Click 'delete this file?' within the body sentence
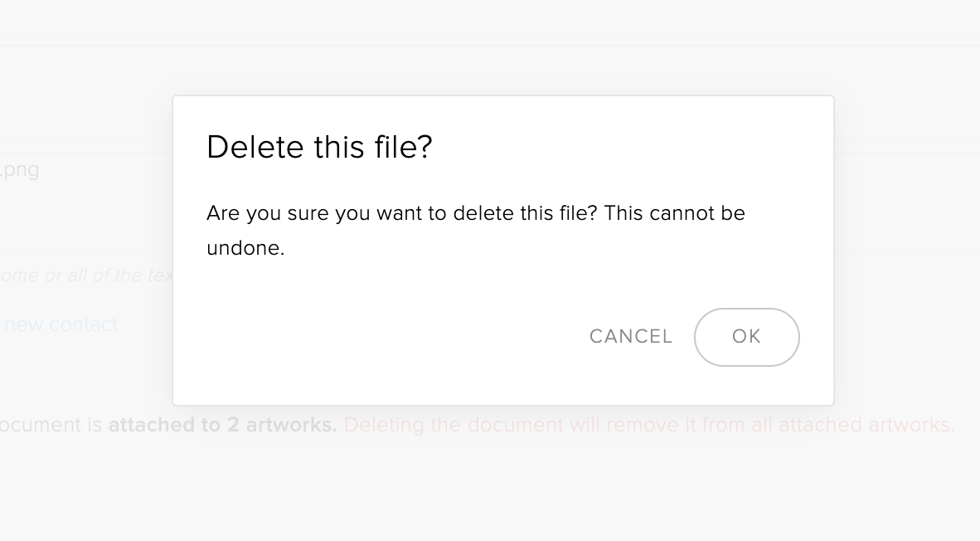The image size is (980, 541). [524, 213]
